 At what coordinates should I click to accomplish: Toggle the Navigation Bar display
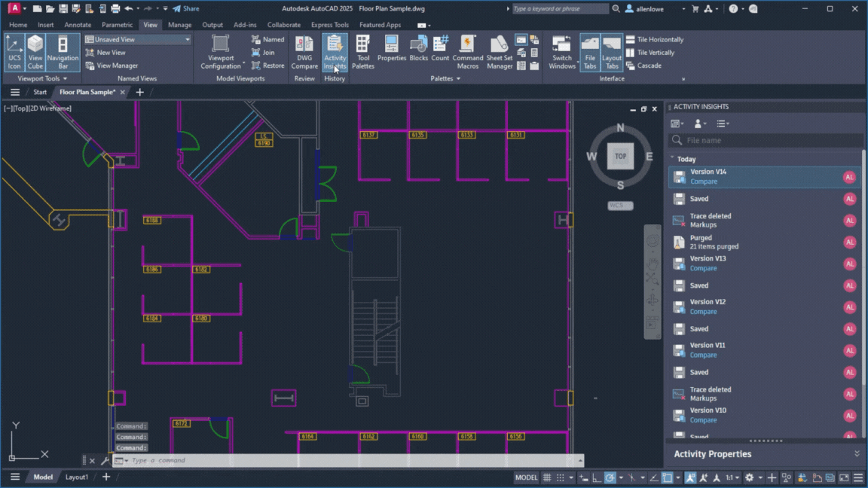click(x=63, y=52)
